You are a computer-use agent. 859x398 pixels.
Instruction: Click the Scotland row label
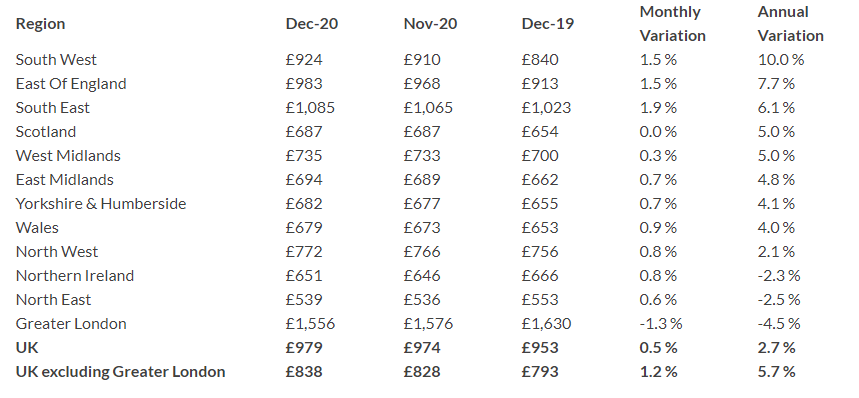click(x=46, y=132)
